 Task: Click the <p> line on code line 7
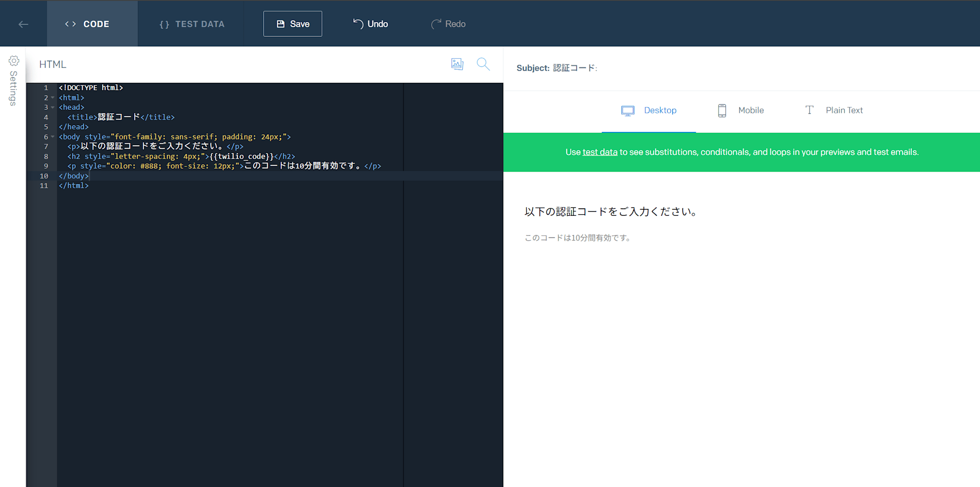tap(155, 147)
